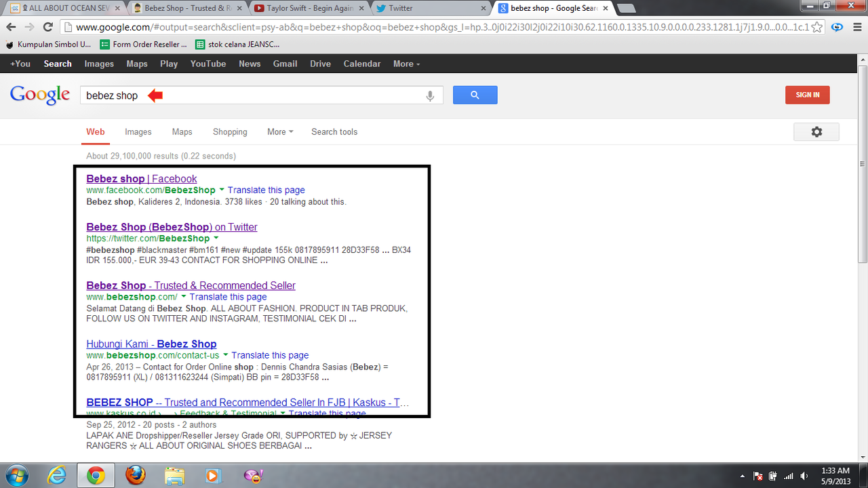Viewport: 868px width, 488px height.
Task: Click the blue magnifier search button
Action: pyautogui.click(x=475, y=95)
